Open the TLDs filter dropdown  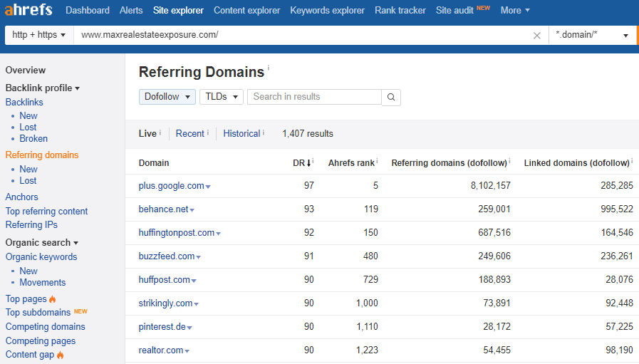pyautogui.click(x=222, y=97)
